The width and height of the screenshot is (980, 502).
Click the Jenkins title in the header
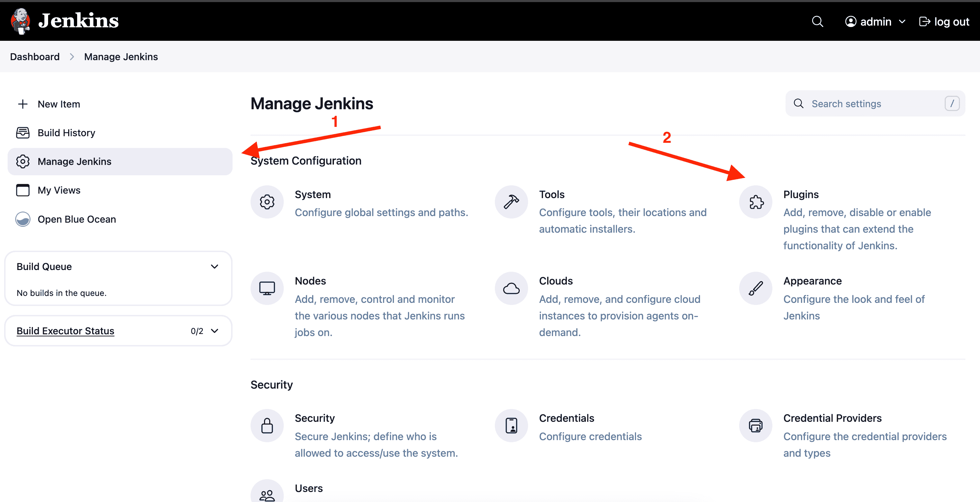78,21
